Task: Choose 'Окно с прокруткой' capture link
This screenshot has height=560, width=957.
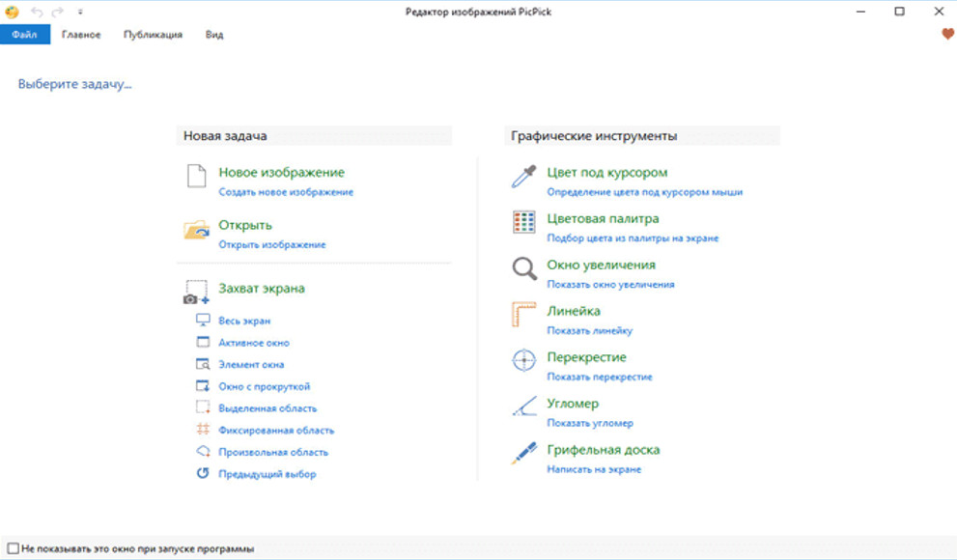Action: (265, 387)
